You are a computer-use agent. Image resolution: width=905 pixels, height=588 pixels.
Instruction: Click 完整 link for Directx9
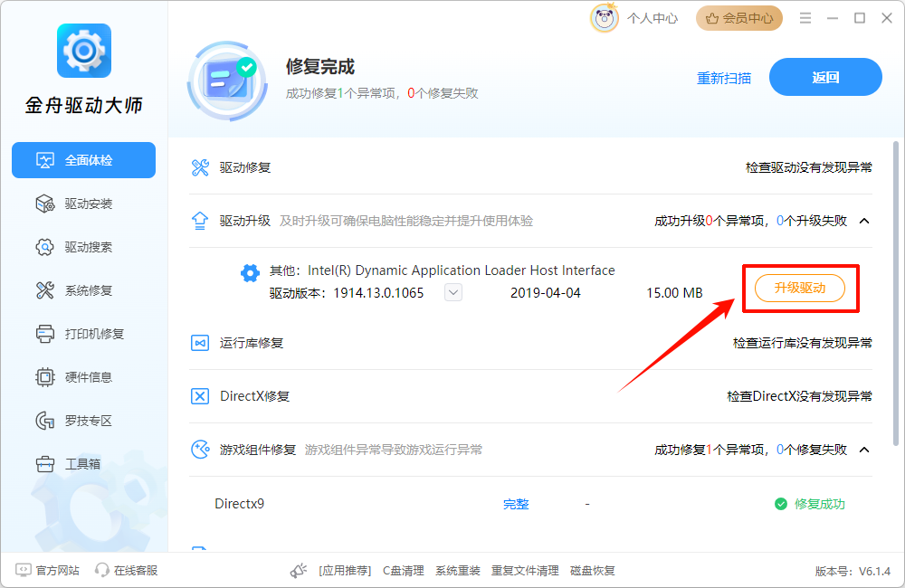[x=516, y=504]
